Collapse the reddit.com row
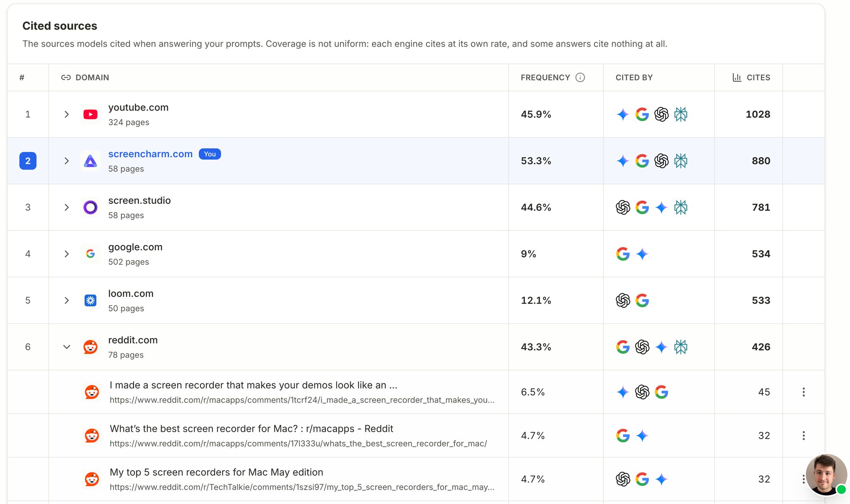This screenshot has height=504, width=850. pyautogui.click(x=66, y=347)
